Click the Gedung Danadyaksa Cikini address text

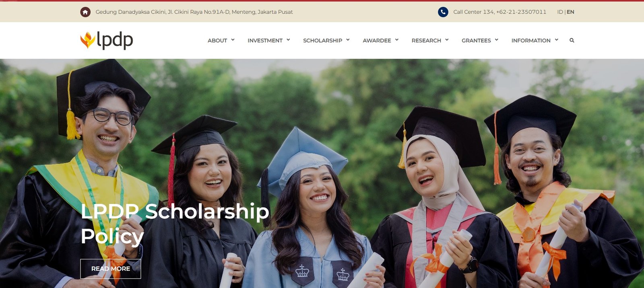coord(194,12)
